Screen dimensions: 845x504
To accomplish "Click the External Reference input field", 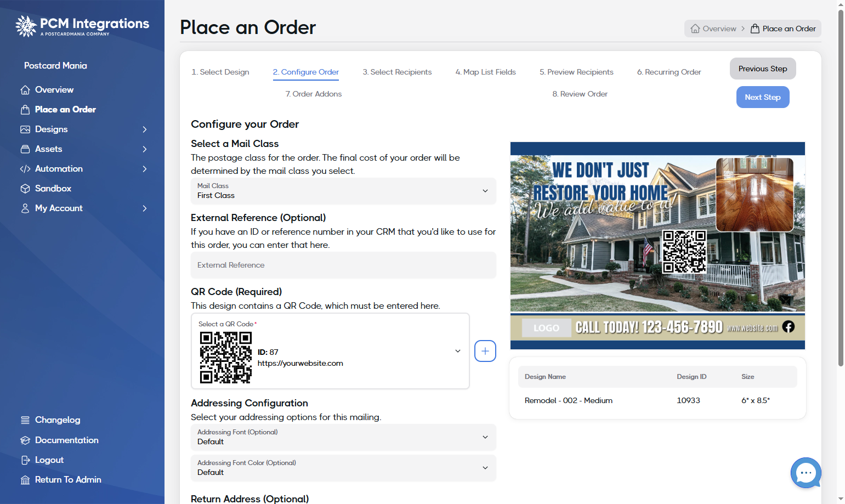I will point(343,265).
